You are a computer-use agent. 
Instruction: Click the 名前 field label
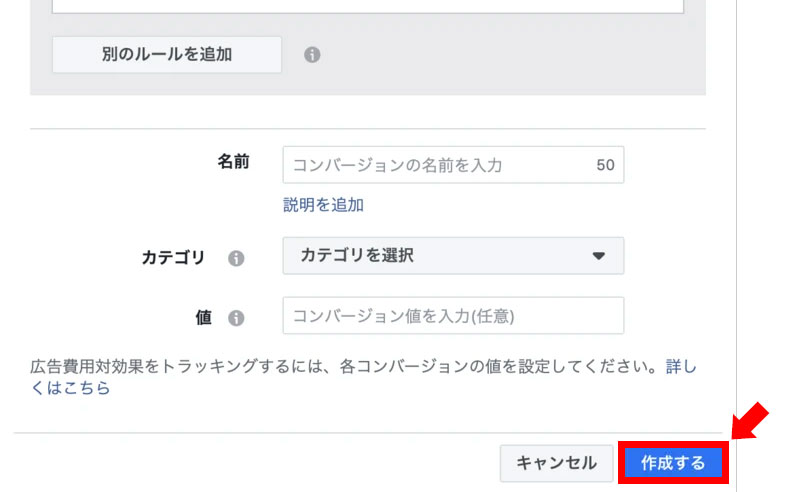tap(233, 162)
